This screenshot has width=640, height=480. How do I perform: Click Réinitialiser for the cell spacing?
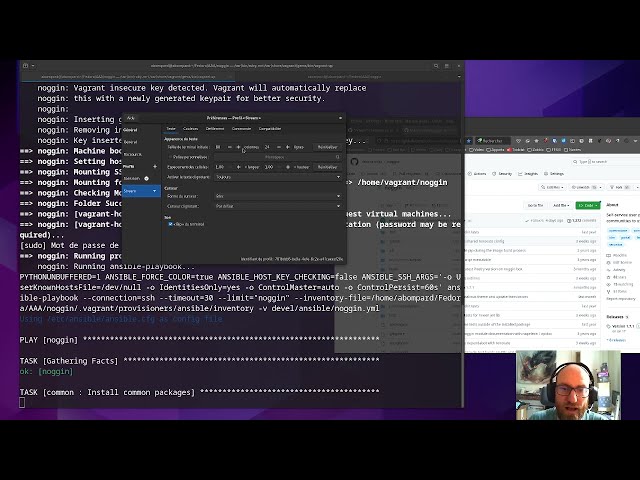pos(328,167)
